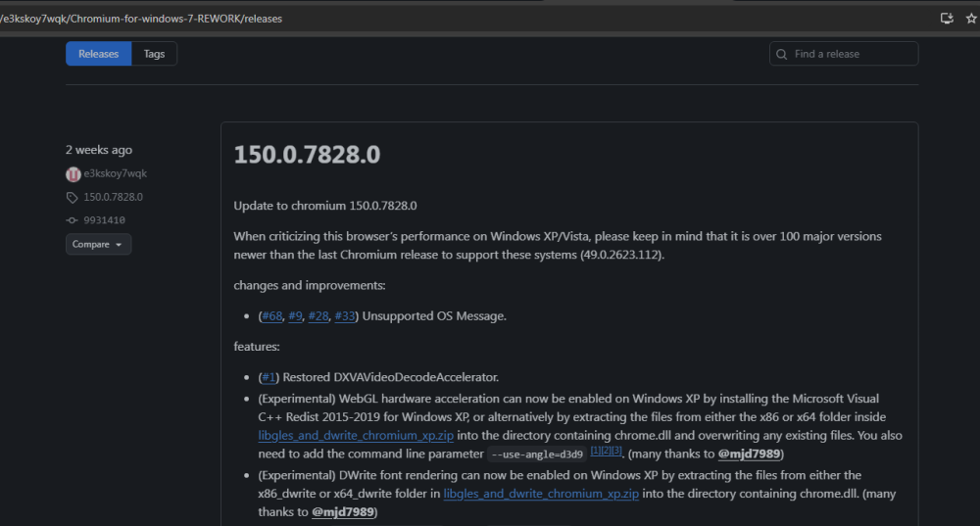The image size is (980, 526).
Task: Click the tag icon beside 150.0.7828.0
Action: pos(72,198)
